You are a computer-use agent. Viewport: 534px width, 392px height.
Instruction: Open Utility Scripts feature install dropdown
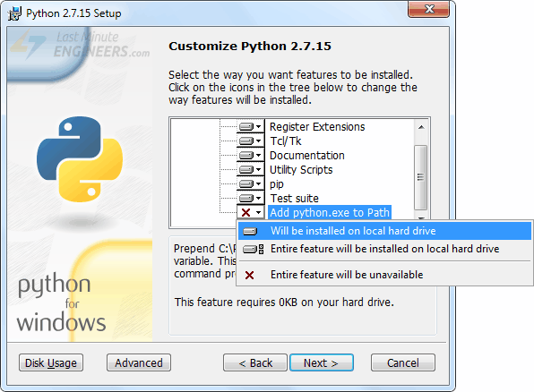click(251, 170)
